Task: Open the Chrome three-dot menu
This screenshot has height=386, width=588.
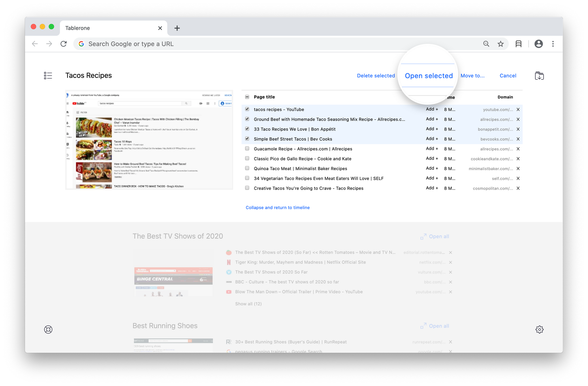Action: pyautogui.click(x=553, y=44)
